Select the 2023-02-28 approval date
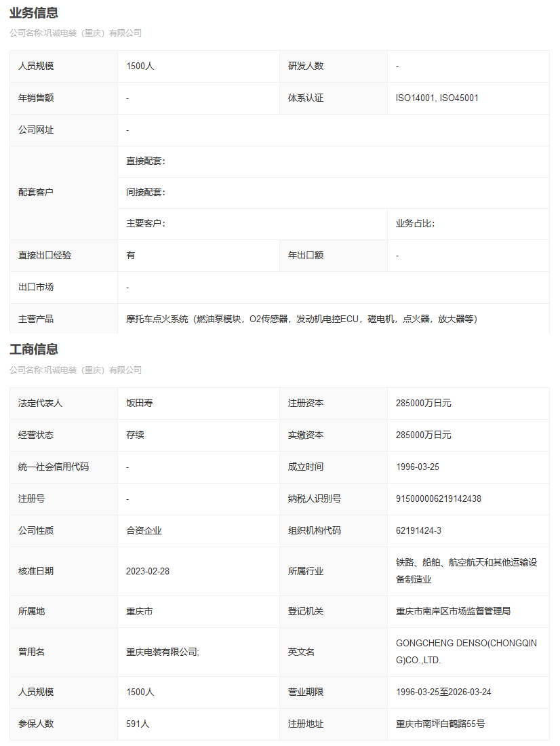This screenshot has width=560, height=746. [x=148, y=572]
